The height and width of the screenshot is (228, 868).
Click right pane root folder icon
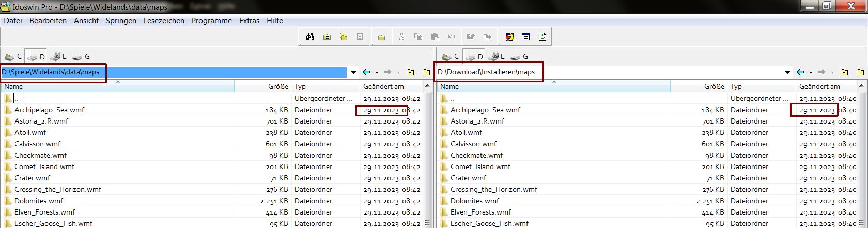(860, 72)
